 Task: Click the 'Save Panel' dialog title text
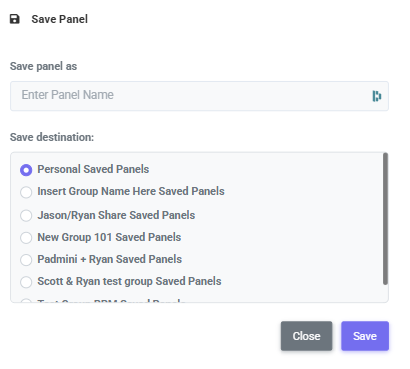pyautogui.click(x=60, y=19)
